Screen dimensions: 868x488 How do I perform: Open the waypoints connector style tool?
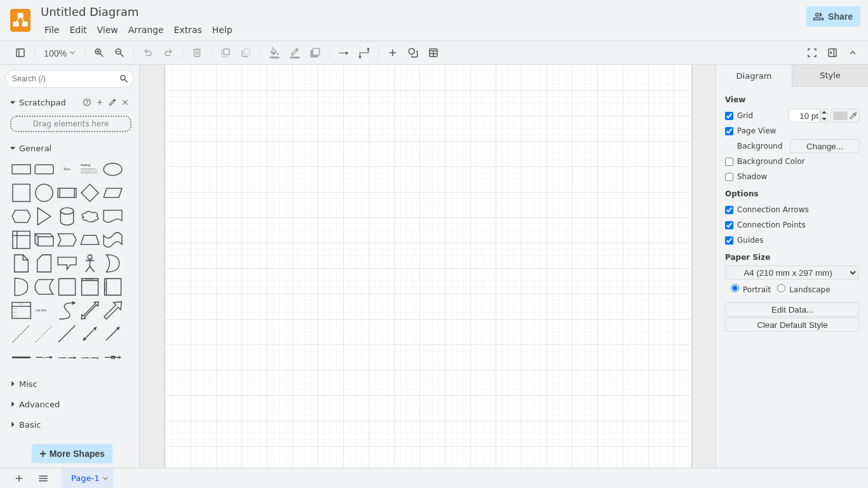[x=364, y=53]
